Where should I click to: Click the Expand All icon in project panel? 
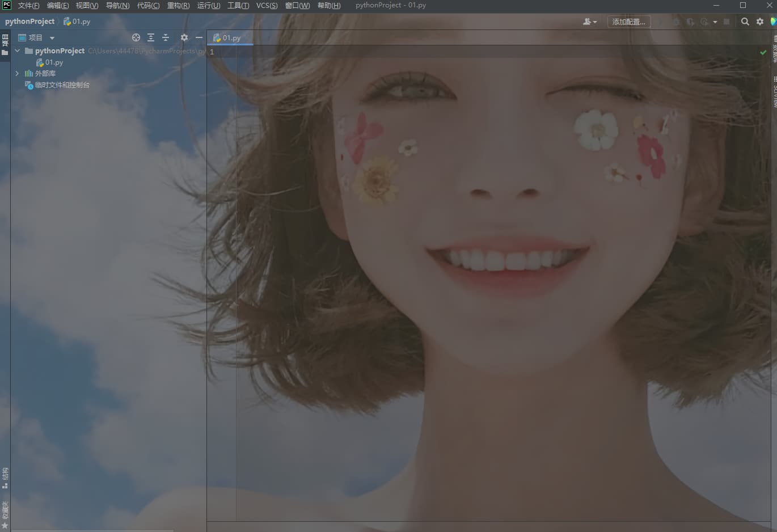(x=151, y=37)
